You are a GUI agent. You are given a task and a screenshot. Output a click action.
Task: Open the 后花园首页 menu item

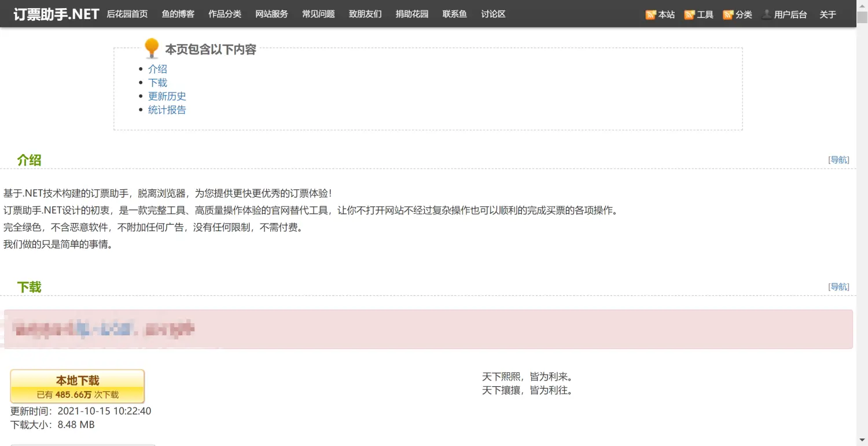[127, 14]
